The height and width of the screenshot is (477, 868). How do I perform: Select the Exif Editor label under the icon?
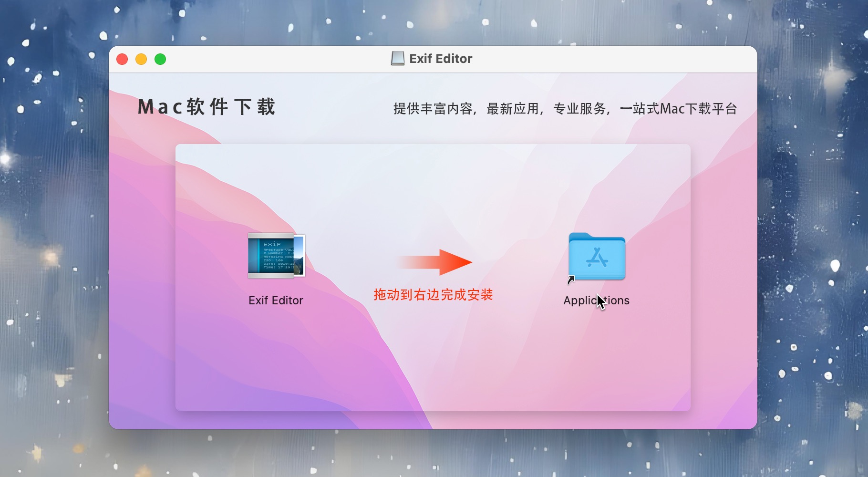(276, 301)
